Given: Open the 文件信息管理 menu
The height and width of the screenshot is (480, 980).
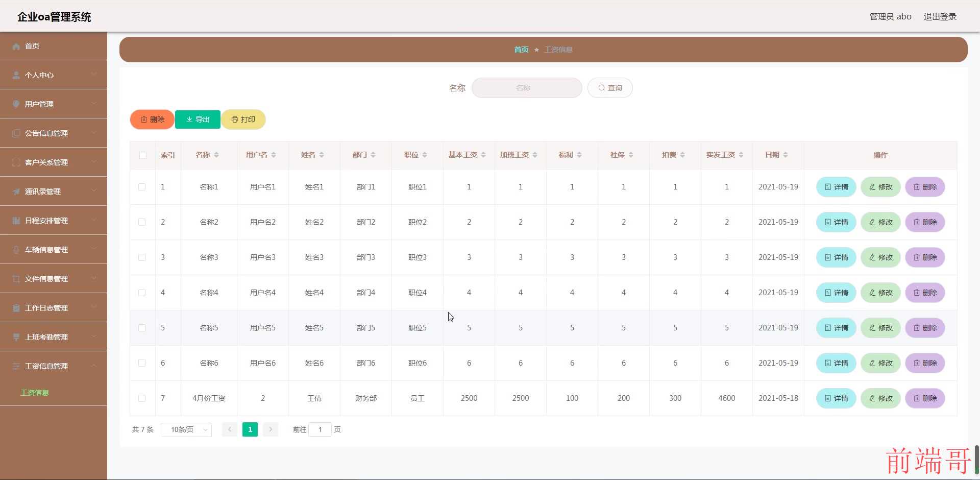Looking at the screenshot, I should pyautogui.click(x=54, y=279).
